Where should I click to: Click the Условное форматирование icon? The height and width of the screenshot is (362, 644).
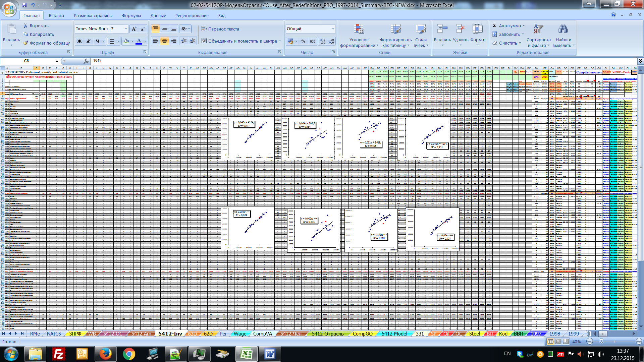(x=359, y=29)
